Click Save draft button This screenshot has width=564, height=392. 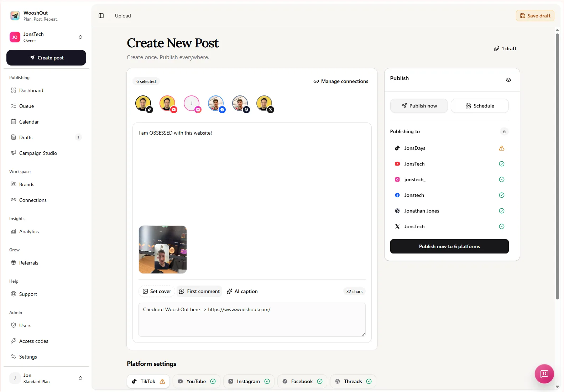click(535, 16)
